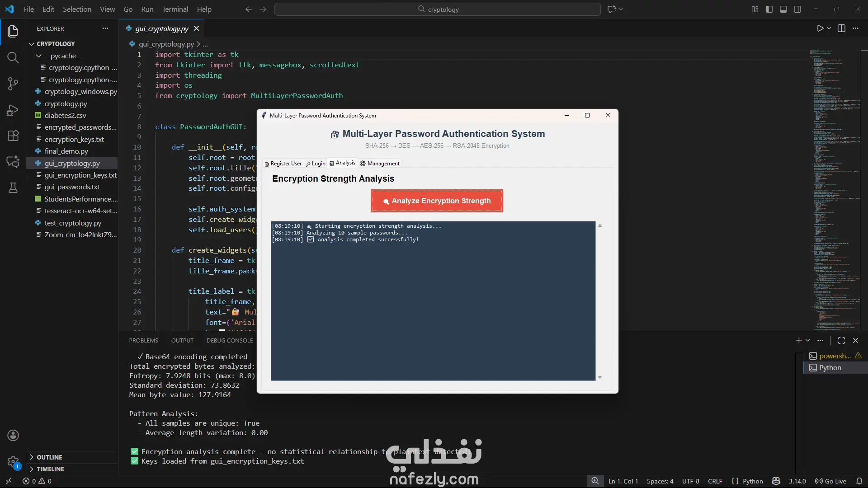Click the Run Python File play button
This screenshot has width=868, height=488.
point(820,28)
